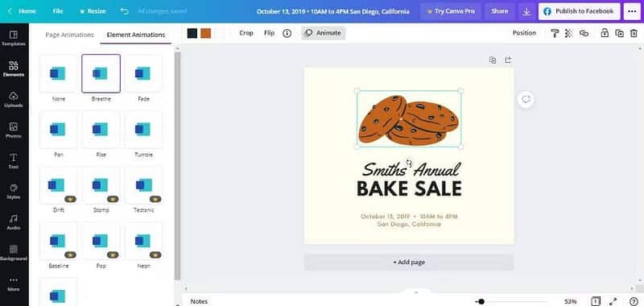Open the transparency checkerboard icon
The height and width of the screenshot is (306, 644).
click(x=568, y=33)
